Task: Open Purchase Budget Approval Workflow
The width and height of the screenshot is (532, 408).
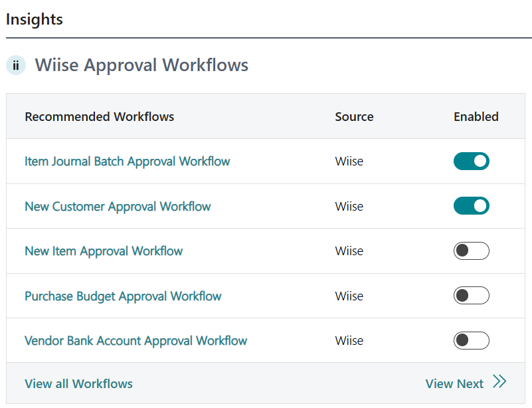Action: pyautogui.click(x=123, y=296)
